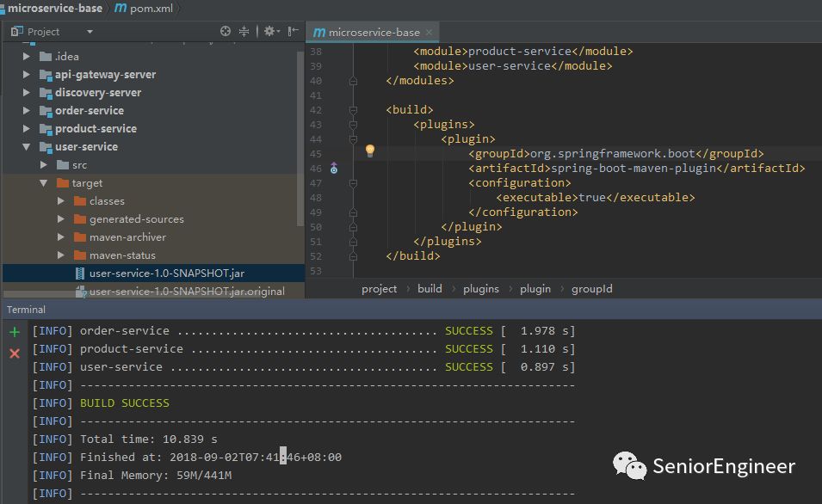The image size is (822, 504).
Task: Toggle fold for configuration tag on line 47
Action: click(x=353, y=183)
